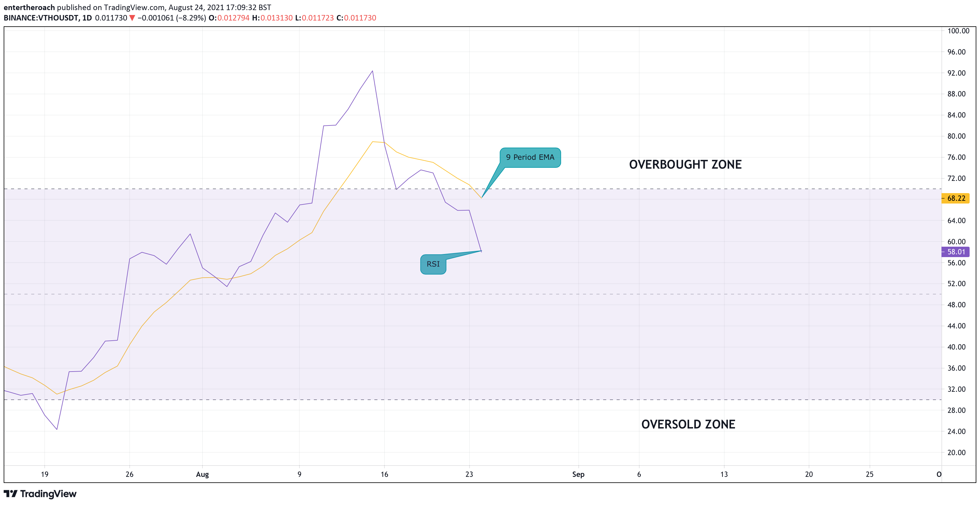This screenshot has height=505, width=980.
Task: Click the '19' date on time axis
Action: (45, 475)
